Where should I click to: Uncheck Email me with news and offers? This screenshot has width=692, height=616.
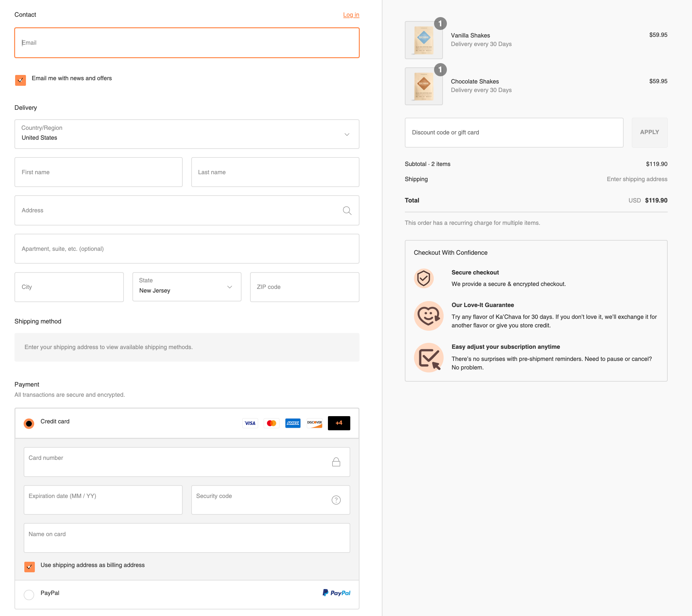point(20,80)
